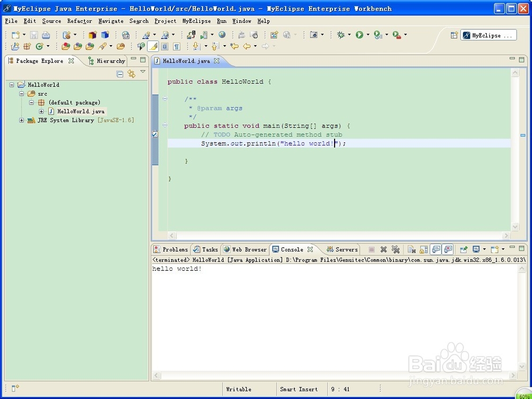This screenshot has height=399, width=532.
Task: Switch to the Problems tab
Action: tap(171, 250)
